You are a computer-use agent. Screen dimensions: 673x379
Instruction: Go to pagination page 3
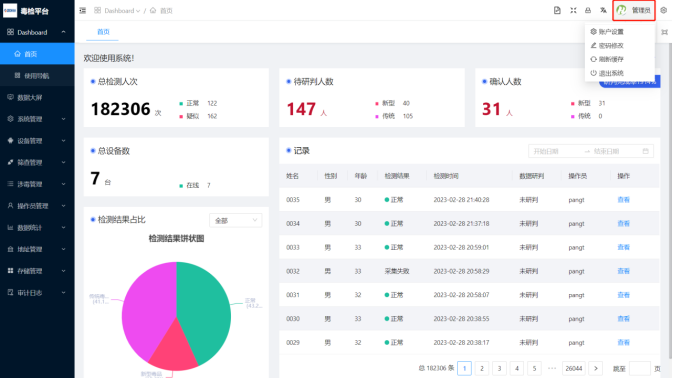click(499, 368)
